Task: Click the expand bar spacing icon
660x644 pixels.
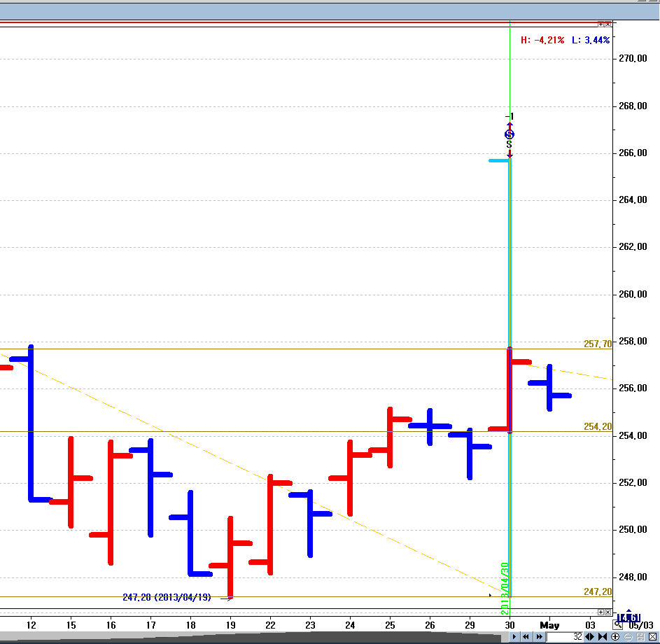Action: (590, 637)
